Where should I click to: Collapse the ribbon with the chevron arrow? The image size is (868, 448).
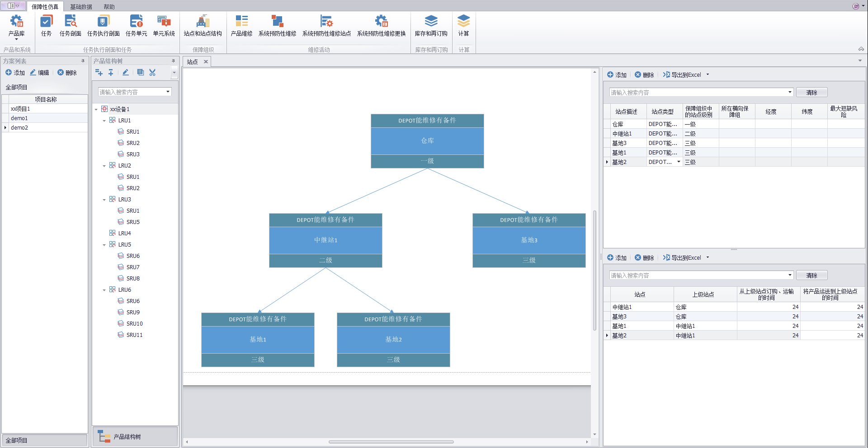click(x=861, y=49)
